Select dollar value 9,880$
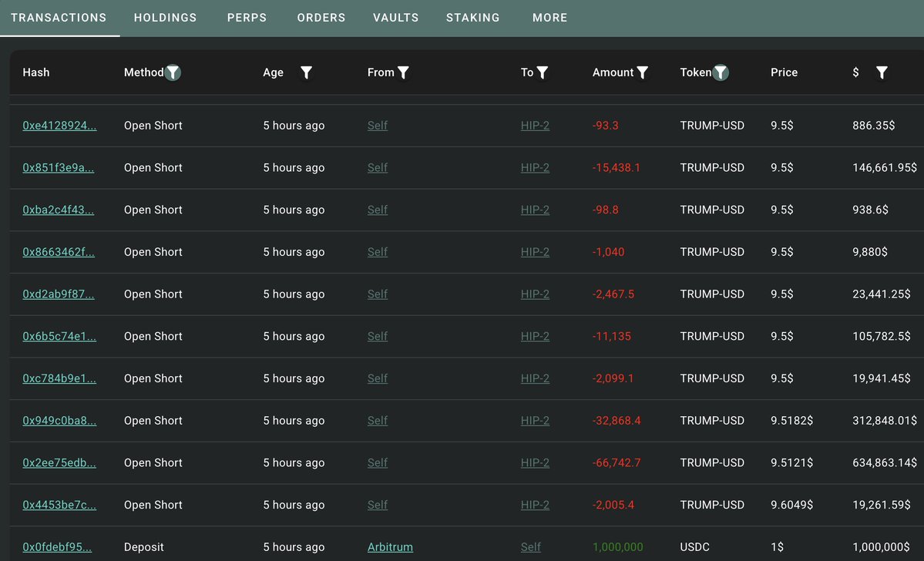 [870, 252]
